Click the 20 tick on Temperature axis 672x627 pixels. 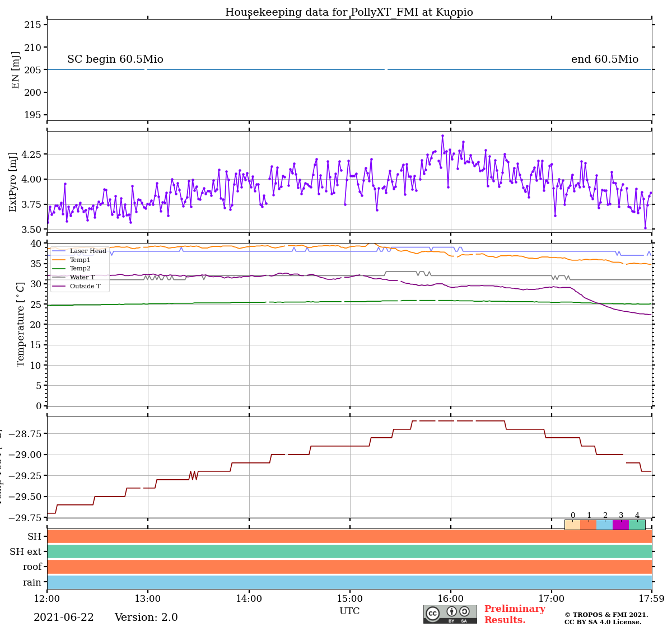point(36,325)
